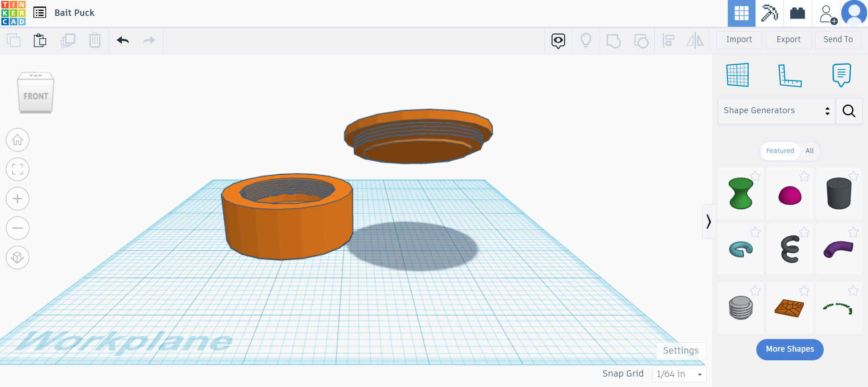Click the Home view button

pos(18,140)
